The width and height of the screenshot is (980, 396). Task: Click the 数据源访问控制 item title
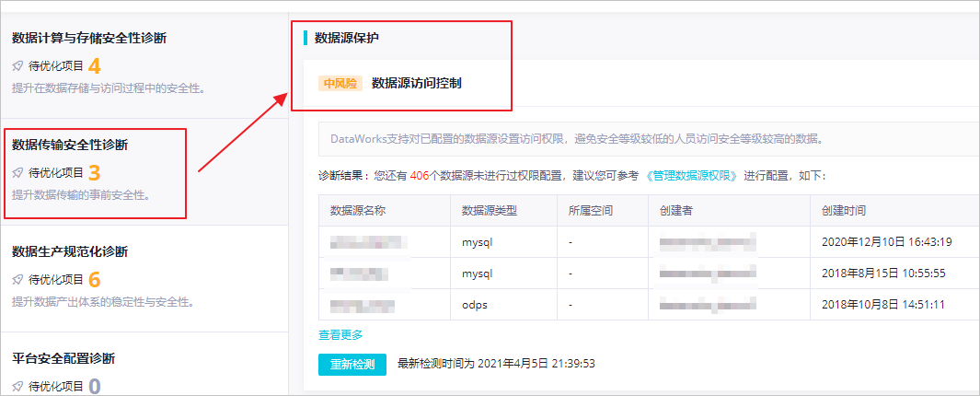(417, 83)
